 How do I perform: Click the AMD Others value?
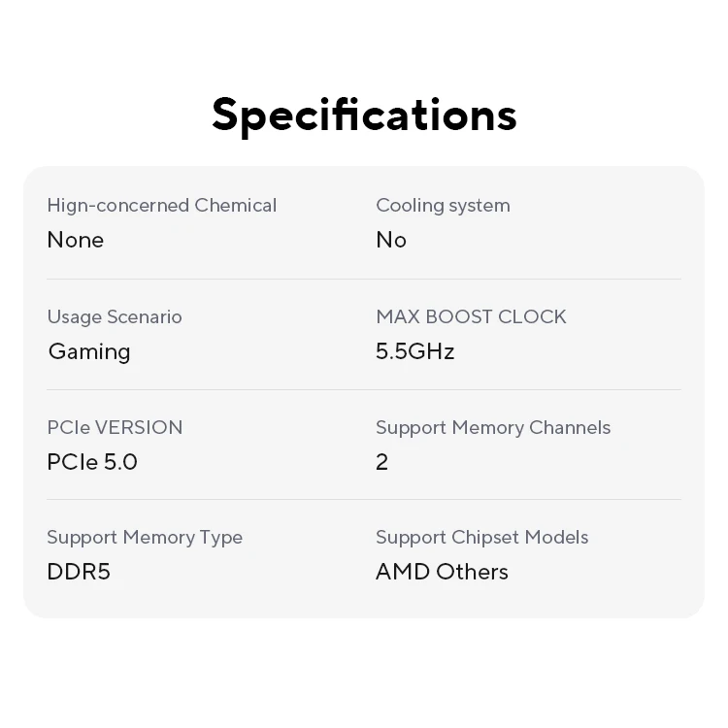click(442, 572)
